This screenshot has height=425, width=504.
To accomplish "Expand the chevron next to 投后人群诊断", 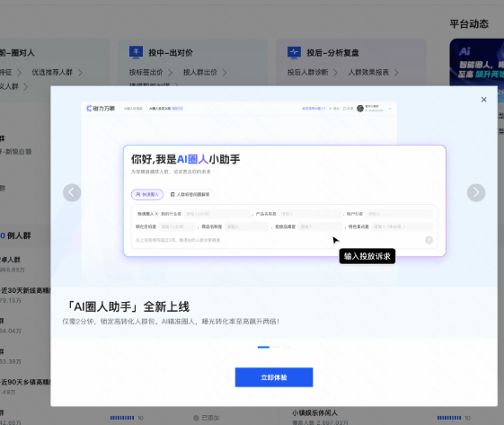I will [335, 73].
